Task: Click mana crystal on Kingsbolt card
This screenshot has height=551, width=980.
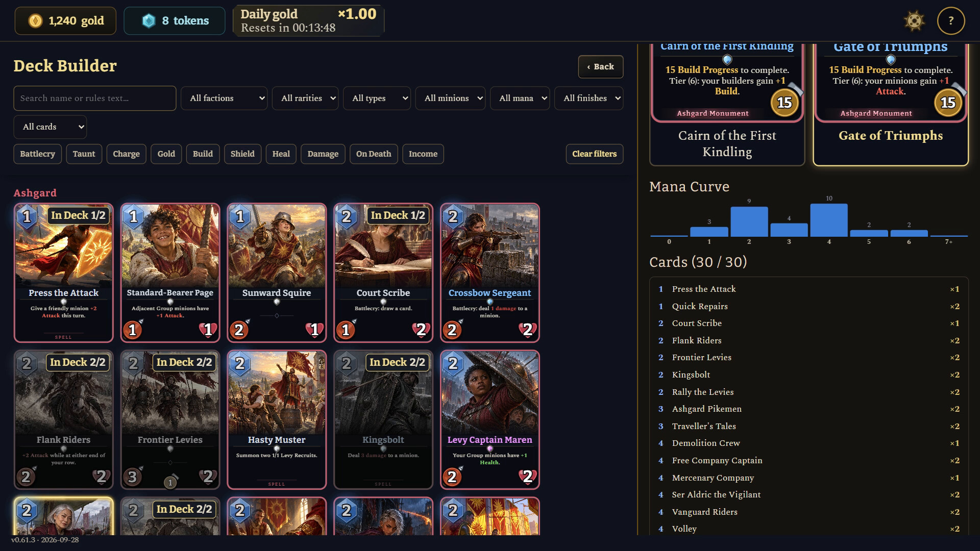Action: click(x=347, y=364)
